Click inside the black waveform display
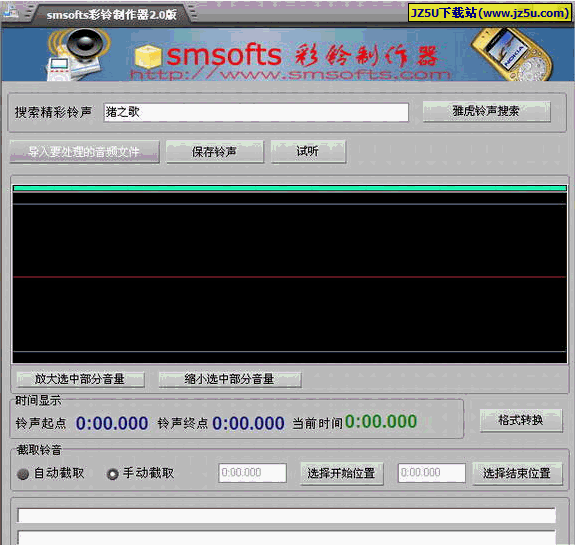Viewport: 575px width, 545px height. (x=290, y=278)
